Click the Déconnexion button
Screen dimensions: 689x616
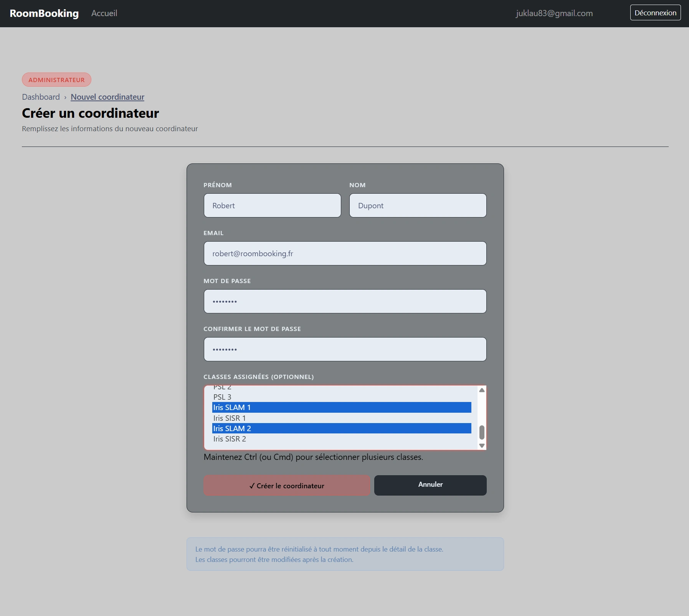pos(655,12)
